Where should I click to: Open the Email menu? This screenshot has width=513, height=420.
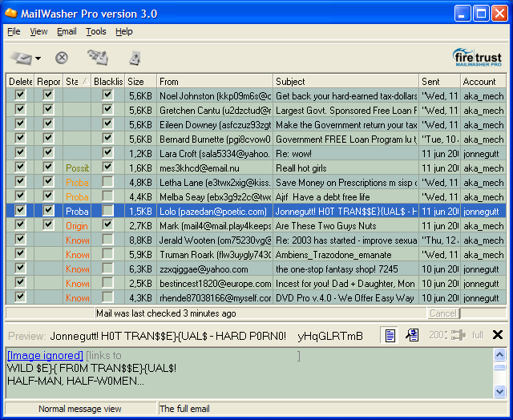[67, 31]
